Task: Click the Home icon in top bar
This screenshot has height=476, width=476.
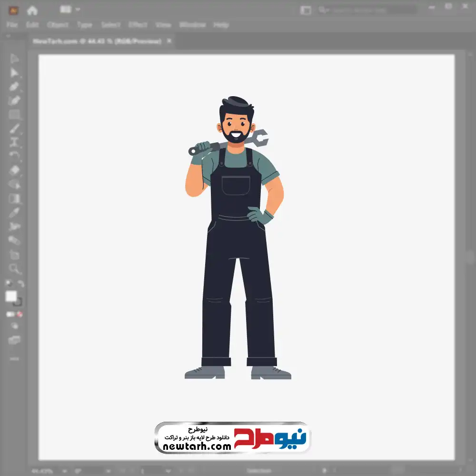Action: click(32, 10)
